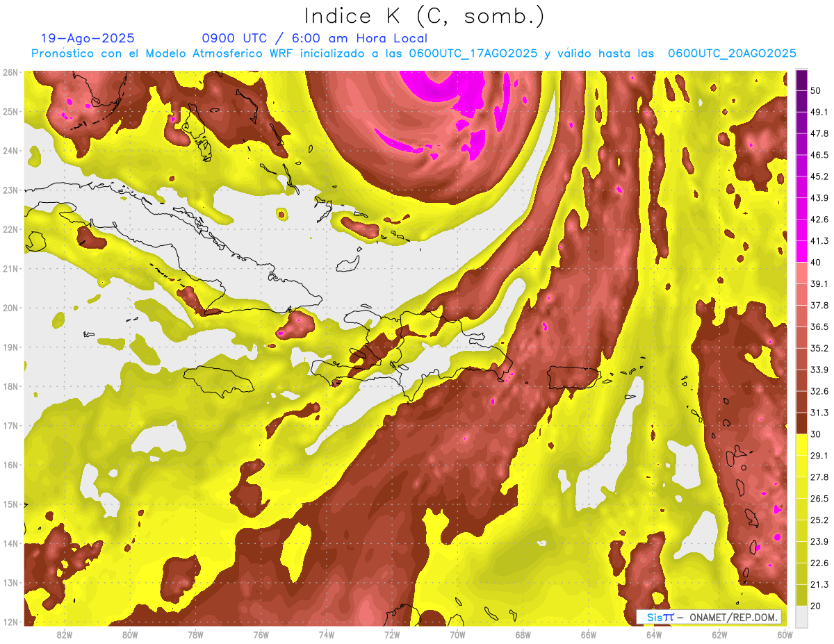Click the colorbar value 20

click(817, 605)
